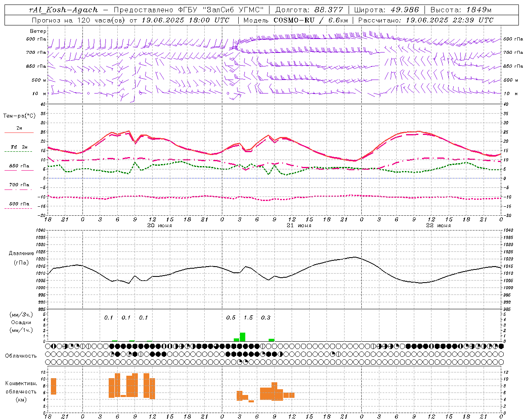Click the 500 гПа temperature legend entry
The height and width of the screenshot is (420, 525).
point(19,205)
